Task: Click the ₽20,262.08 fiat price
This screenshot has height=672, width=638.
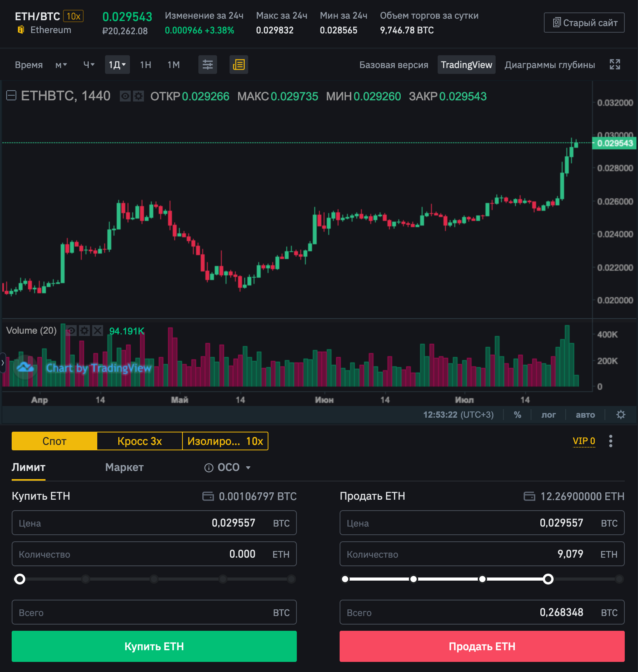Action: coord(125,31)
